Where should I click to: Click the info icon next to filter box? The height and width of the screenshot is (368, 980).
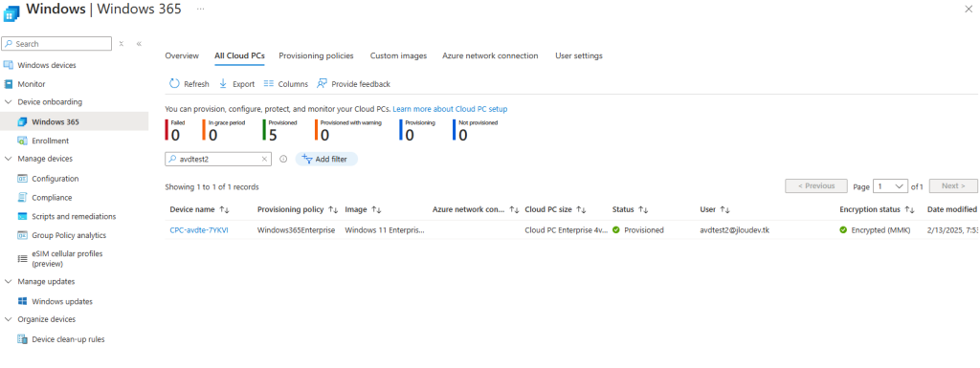(283, 159)
